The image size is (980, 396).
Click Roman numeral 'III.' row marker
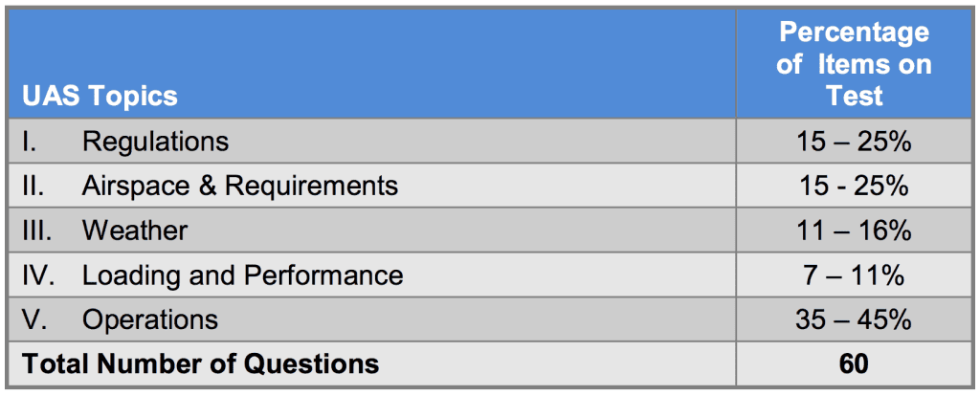coord(36,231)
